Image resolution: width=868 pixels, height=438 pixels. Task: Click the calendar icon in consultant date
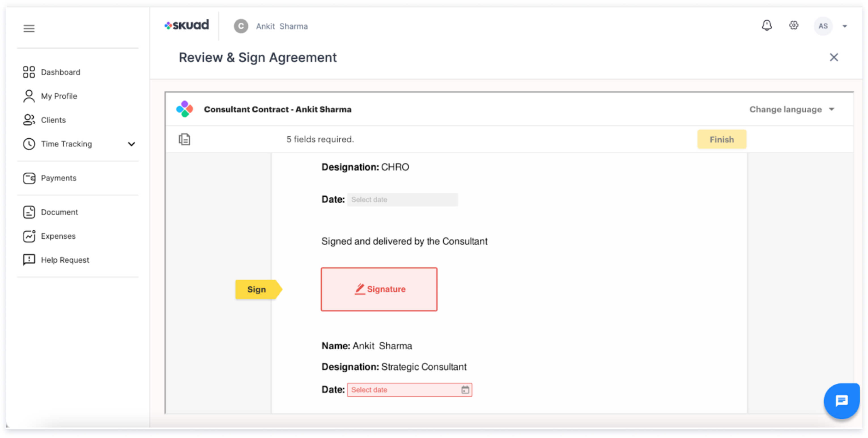click(465, 390)
